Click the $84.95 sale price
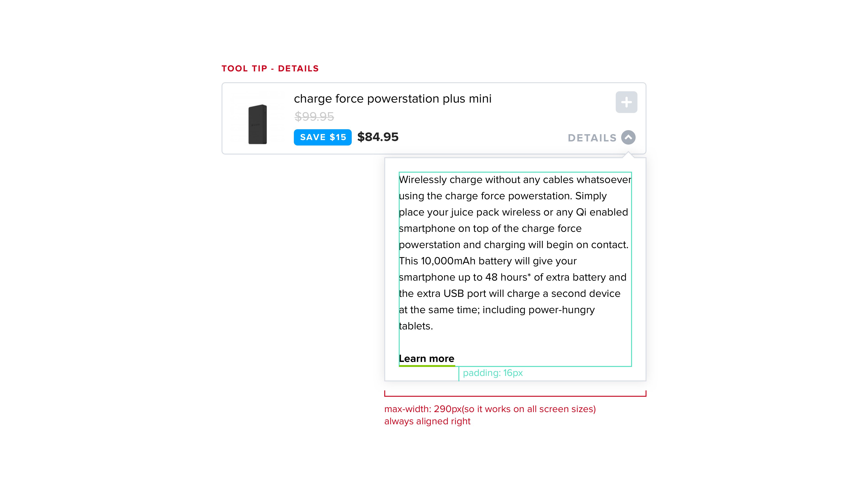The image size is (868, 488). click(378, 137)
